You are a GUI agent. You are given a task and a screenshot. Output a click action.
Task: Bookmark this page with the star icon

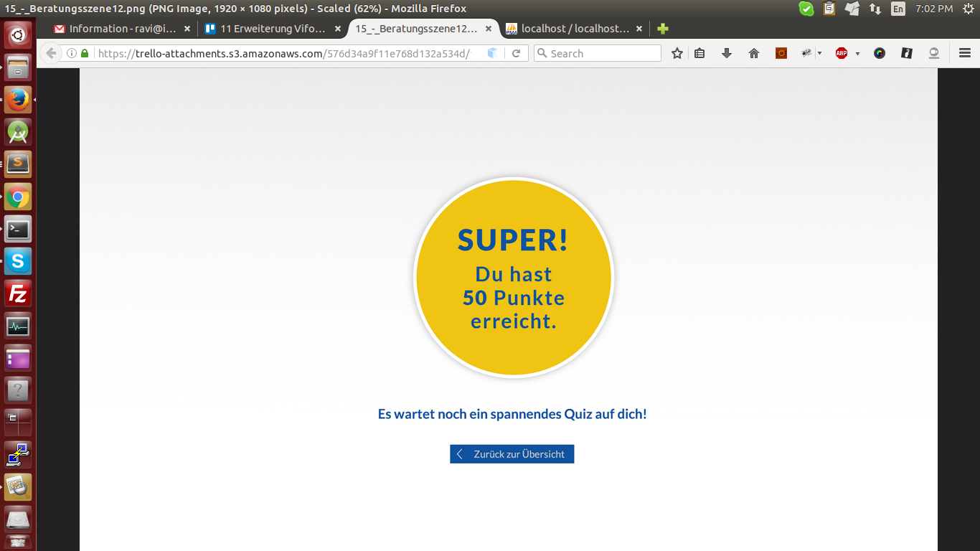(677, 54)
